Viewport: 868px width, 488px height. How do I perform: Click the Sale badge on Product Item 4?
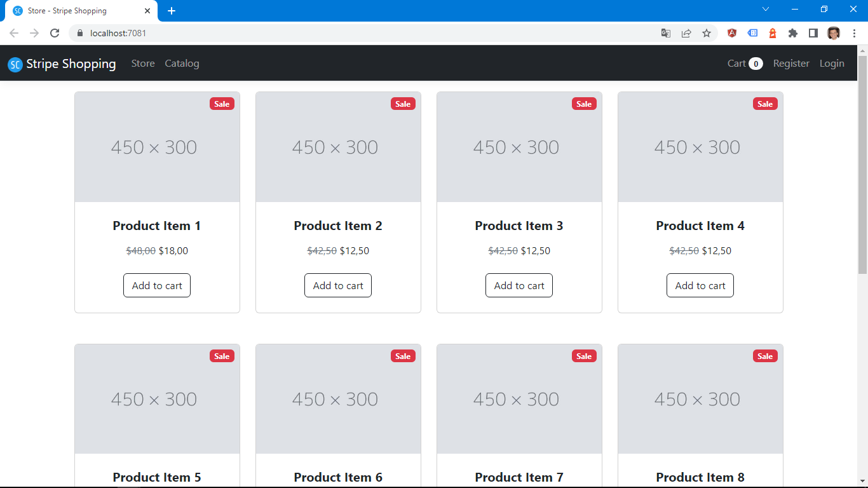[765, 104]
